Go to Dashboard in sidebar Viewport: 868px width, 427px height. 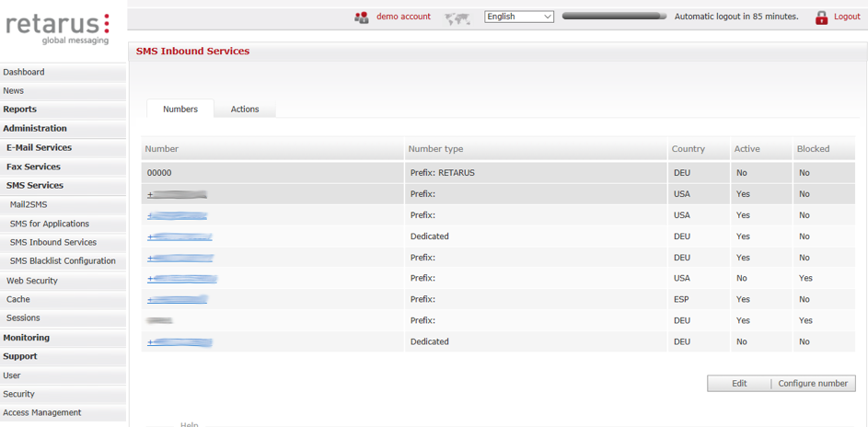coord(24,72)
